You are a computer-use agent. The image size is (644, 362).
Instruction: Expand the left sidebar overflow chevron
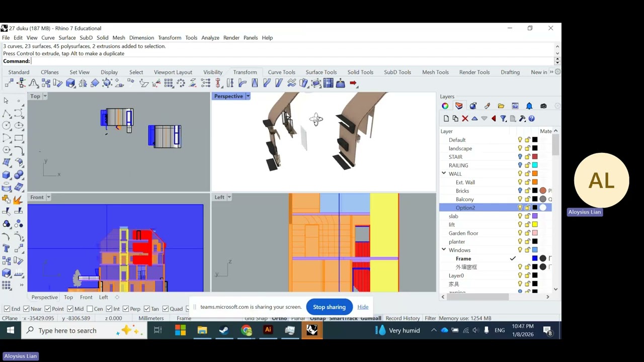[21, 285]
